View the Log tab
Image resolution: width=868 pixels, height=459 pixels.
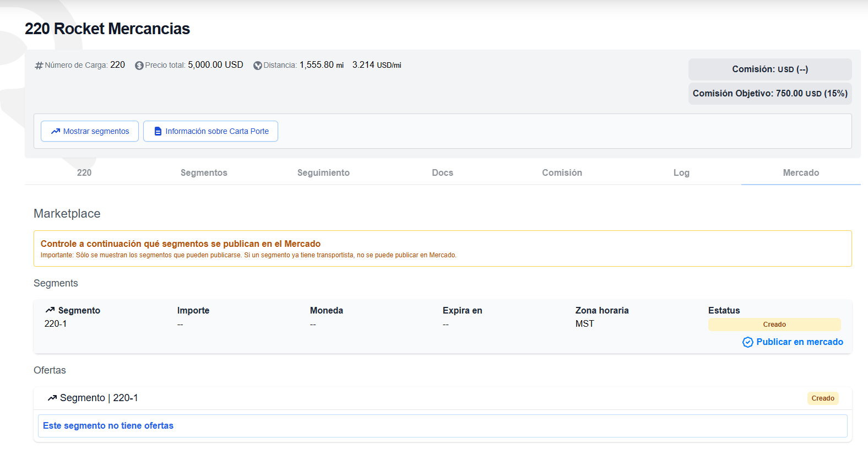tap(681, 172)
